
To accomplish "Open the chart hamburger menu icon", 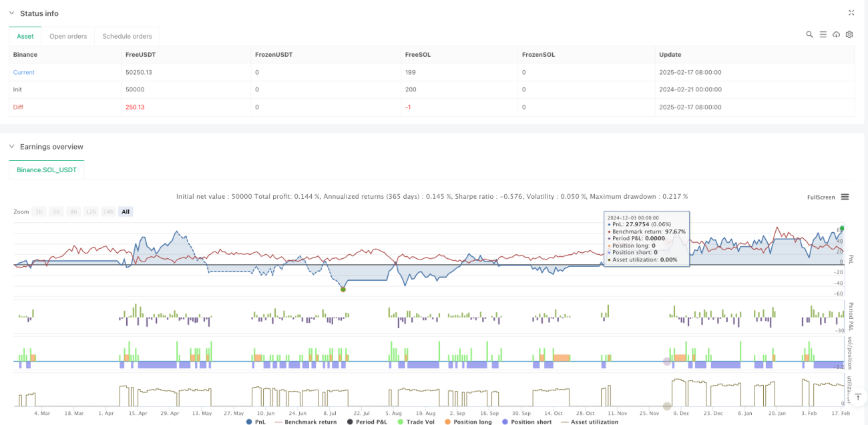I will click(x=845, y=197).
